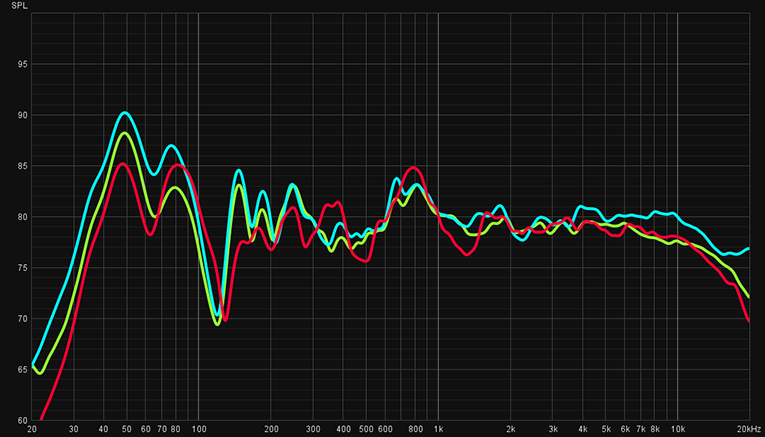Select the 75 dB label on SPL axis
Screen dimensions: 765x437
pyautogui.click(x=22, y=268)
